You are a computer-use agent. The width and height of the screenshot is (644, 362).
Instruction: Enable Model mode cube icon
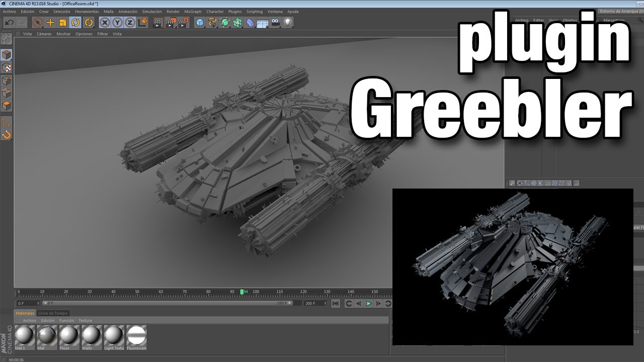(7, 55)
